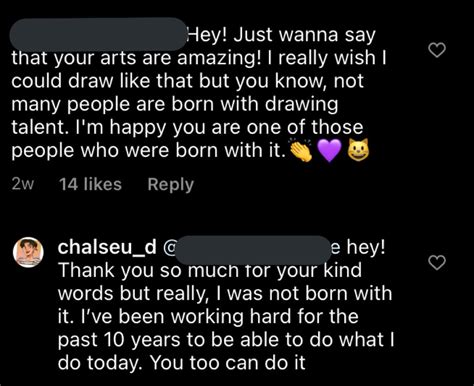This screenshot has width=474, height=386.
Task: Click the 'people who were born with it.' text
Action: coord(149,150)
